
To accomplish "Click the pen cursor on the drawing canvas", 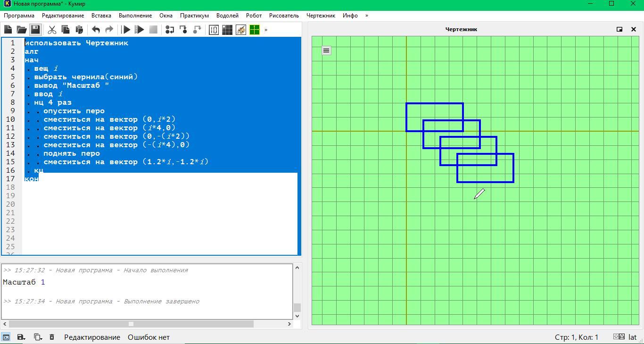I will tap(479, 194).
